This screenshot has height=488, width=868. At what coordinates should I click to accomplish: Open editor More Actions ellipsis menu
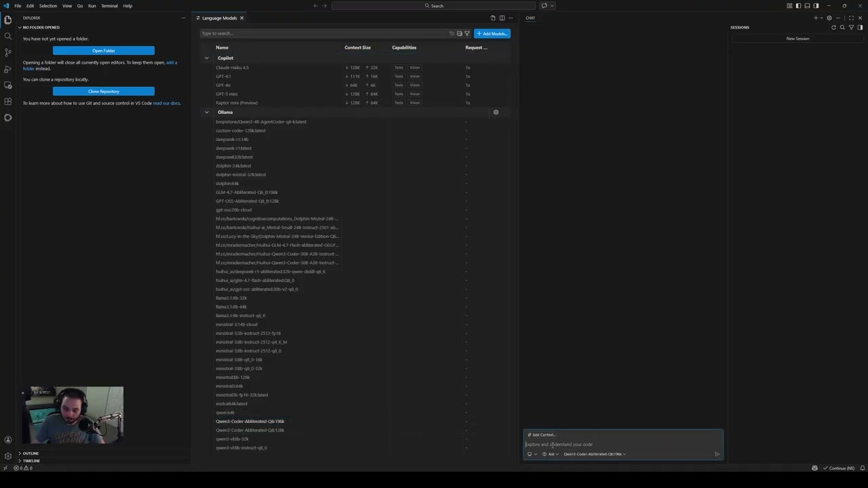point(511,18)
